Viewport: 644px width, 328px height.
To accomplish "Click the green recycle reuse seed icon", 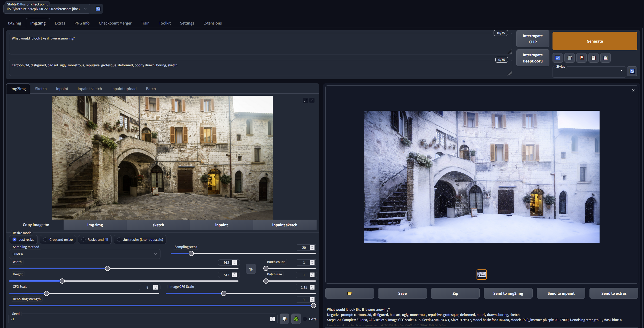I will 296,319.
